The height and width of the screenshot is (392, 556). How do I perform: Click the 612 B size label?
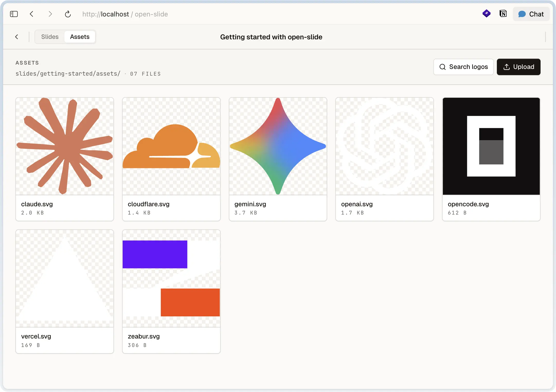tap(457, 213)
